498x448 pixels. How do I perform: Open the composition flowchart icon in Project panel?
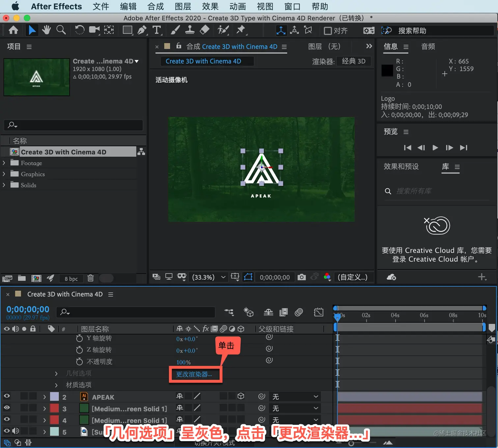[141, 152]
